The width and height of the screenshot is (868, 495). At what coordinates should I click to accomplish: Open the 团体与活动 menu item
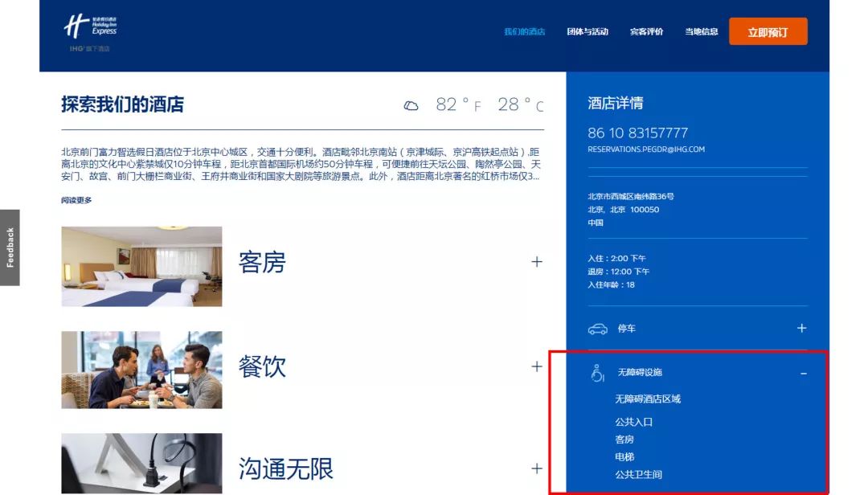coord(588,32)
